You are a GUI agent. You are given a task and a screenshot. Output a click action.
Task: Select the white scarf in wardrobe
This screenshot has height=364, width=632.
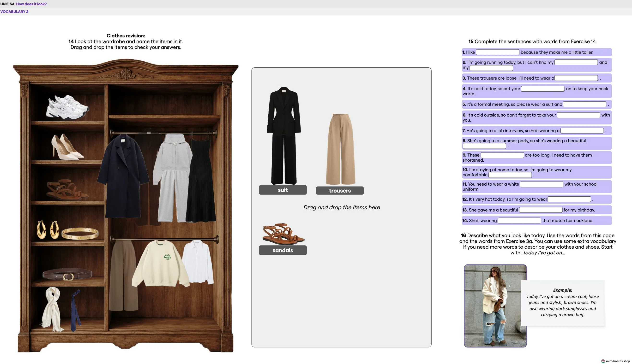[x=52, y=309]
